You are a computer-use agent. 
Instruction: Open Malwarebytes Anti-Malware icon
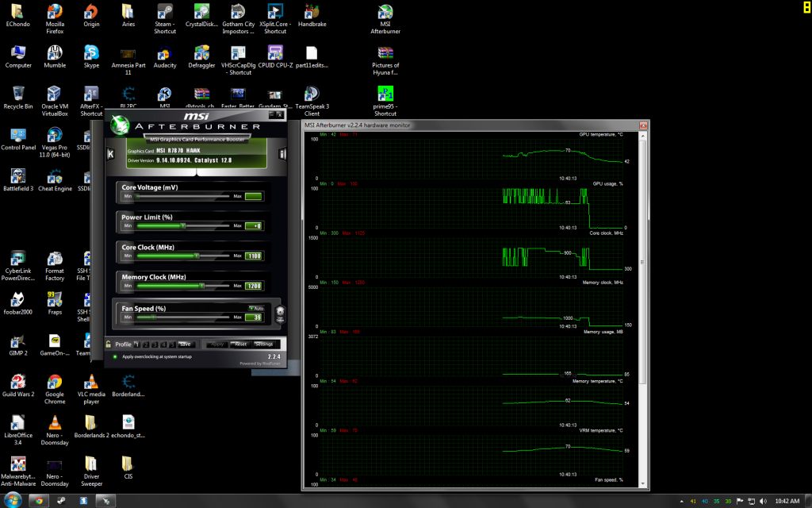(18, 471)
